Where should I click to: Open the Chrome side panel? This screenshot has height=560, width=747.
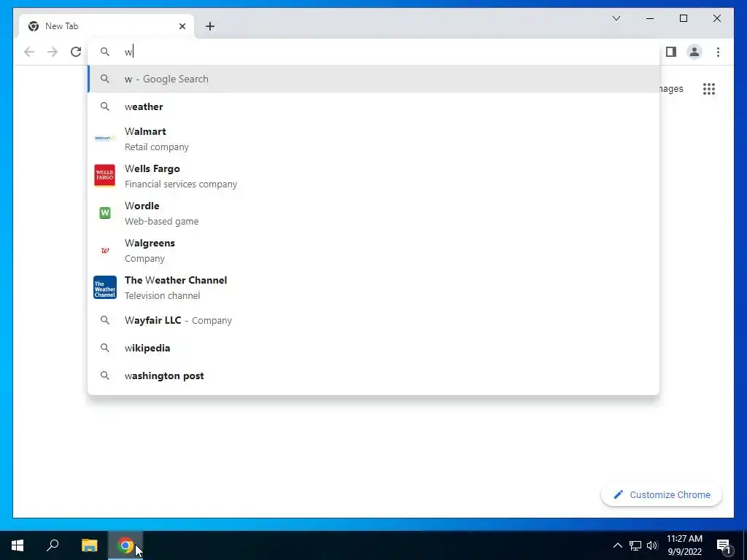pos(671,52)
